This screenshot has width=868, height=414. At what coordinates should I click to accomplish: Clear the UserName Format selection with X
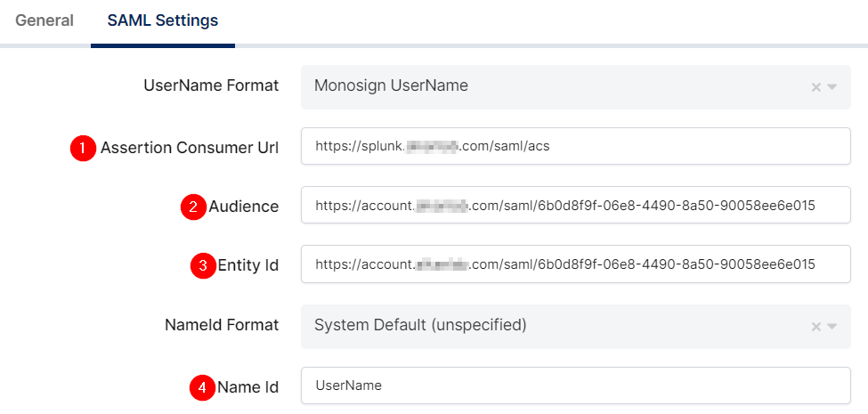point(815,87)
